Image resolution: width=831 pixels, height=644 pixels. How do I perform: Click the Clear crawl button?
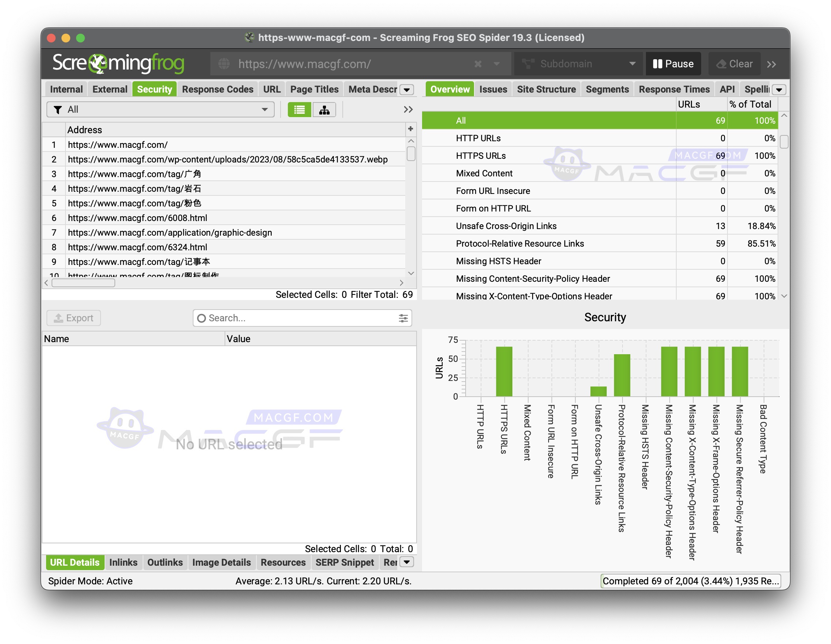[734, 64]
